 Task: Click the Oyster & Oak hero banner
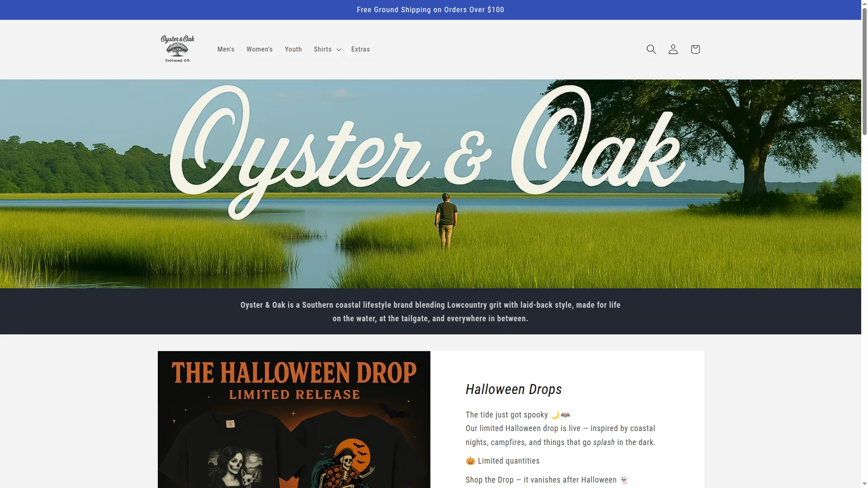[x=430, y=184]
